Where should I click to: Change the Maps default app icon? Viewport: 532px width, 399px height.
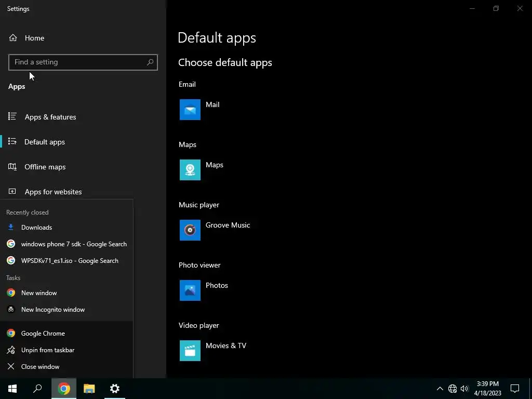190,170
